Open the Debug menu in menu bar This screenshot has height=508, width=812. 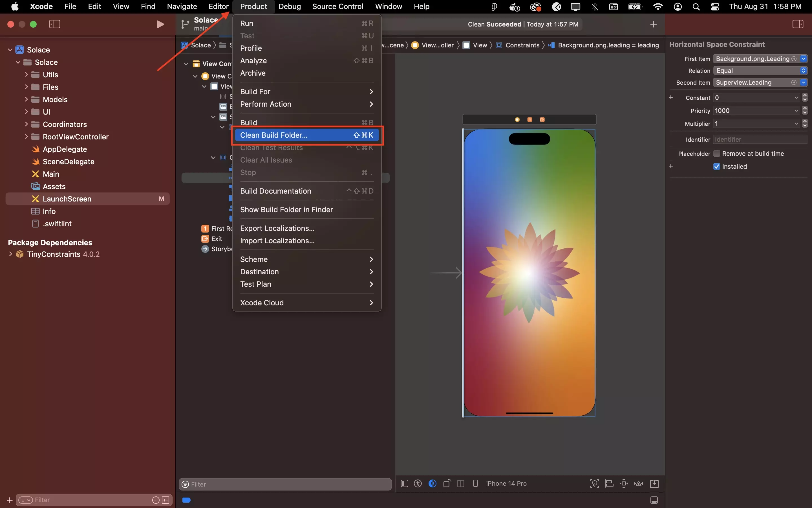(x=290, y=6)
